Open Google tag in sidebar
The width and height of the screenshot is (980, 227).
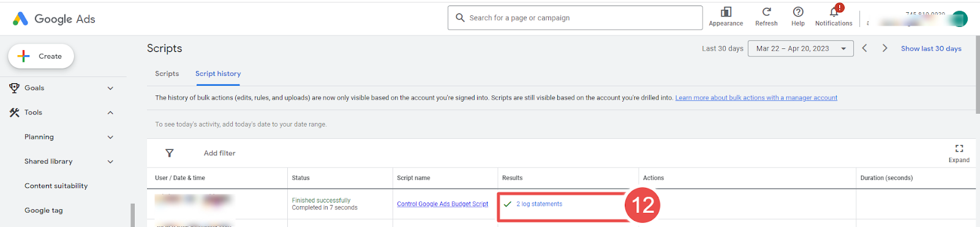coord(43,210)
